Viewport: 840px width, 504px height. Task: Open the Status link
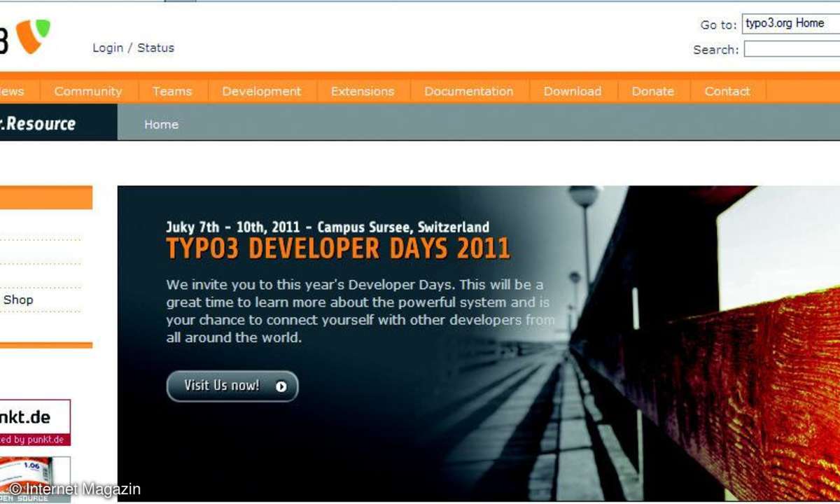[x=155, y=48]
